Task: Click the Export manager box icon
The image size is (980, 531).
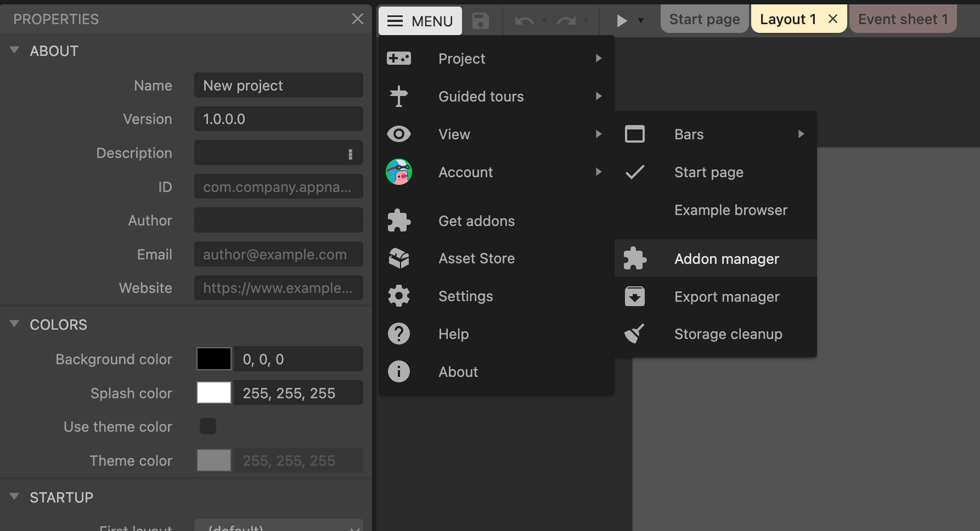Action: 635,296
